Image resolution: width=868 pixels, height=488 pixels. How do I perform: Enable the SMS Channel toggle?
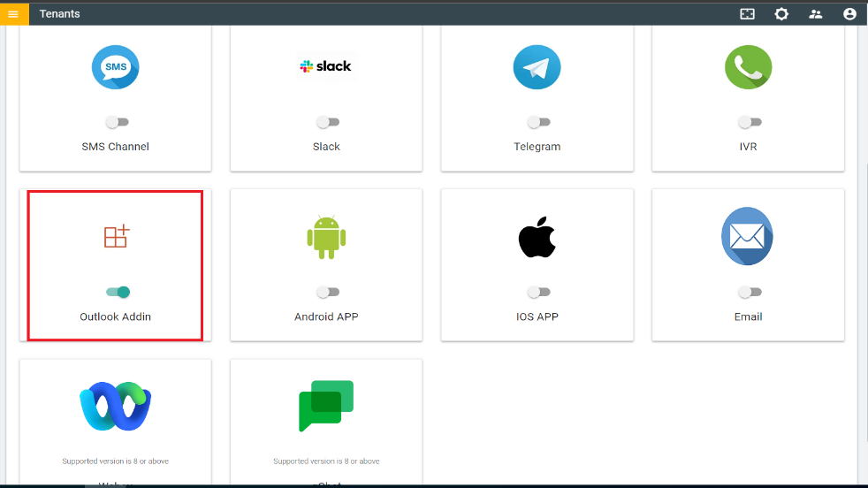click(x=117, y=122)
